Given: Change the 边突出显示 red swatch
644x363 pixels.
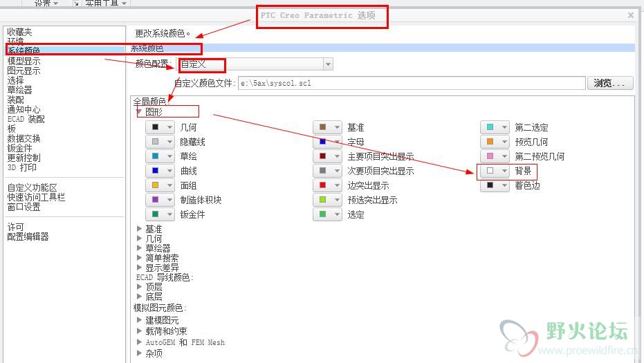Looking at the screenshot, I should [327, 185].
